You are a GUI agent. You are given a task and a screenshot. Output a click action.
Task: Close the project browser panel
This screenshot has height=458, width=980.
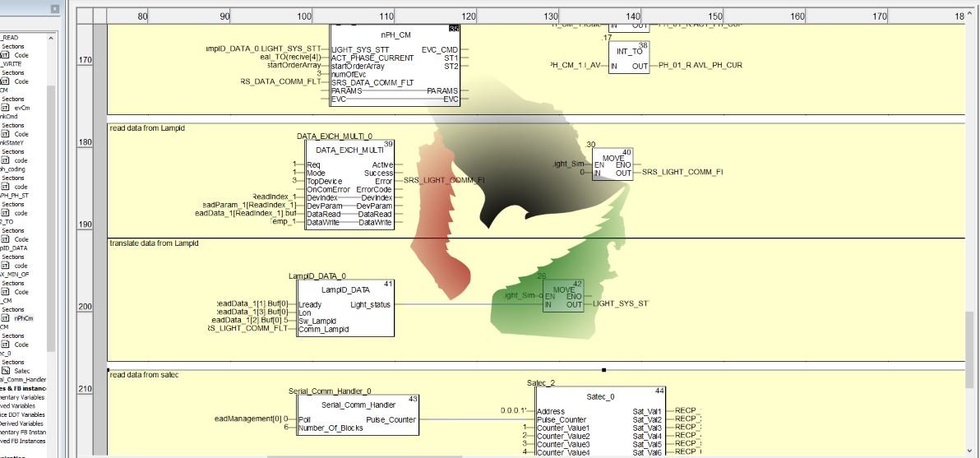(x=55, y=9)
